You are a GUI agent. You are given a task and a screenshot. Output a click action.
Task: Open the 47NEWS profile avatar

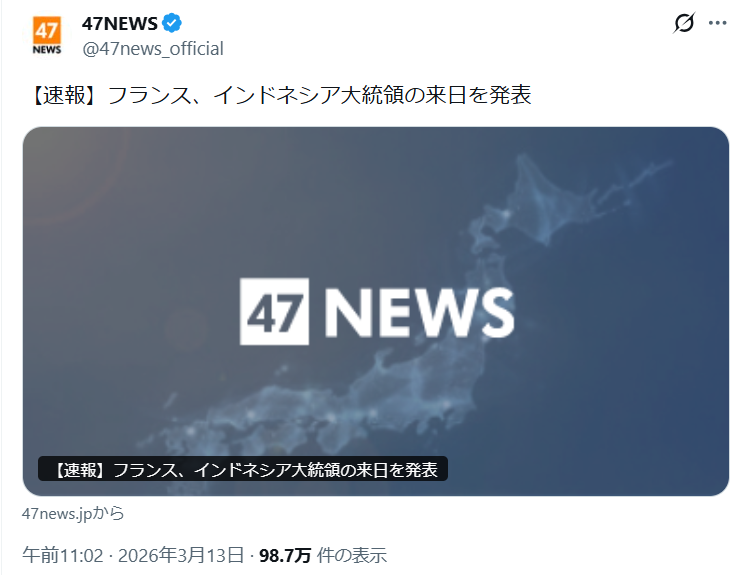point(47,36)
